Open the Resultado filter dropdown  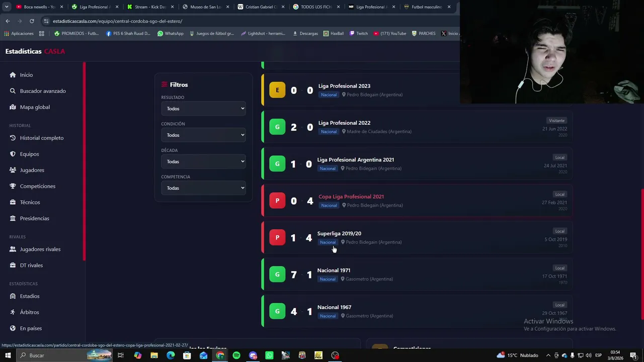tap(203, 109)
